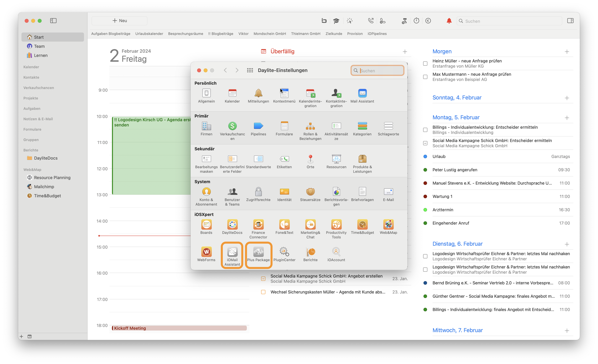Open Benutzer & Teams preferences
Screen dimensions: 598x364
click(x=232, y=197)
